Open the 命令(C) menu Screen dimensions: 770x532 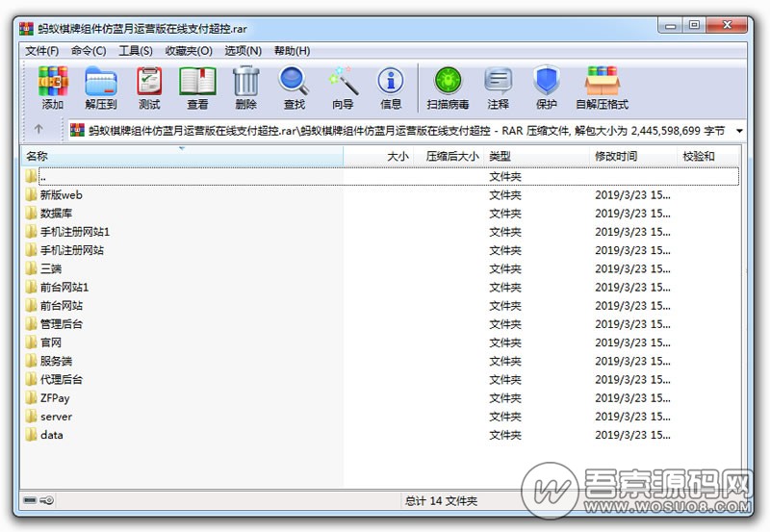coord(89,51)
